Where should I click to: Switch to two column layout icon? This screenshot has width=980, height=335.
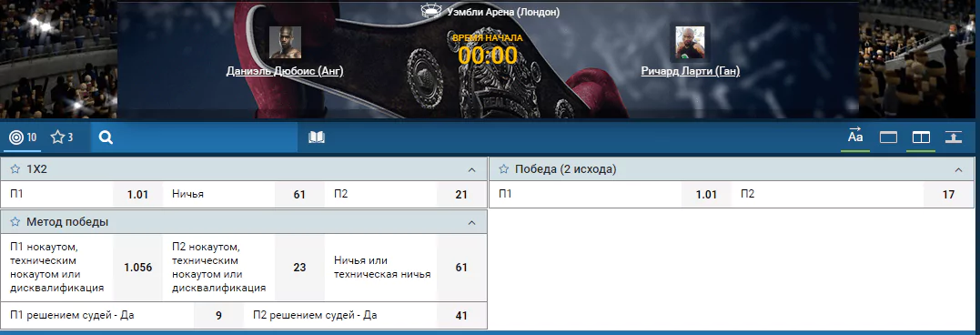click(x=921, y=137)
